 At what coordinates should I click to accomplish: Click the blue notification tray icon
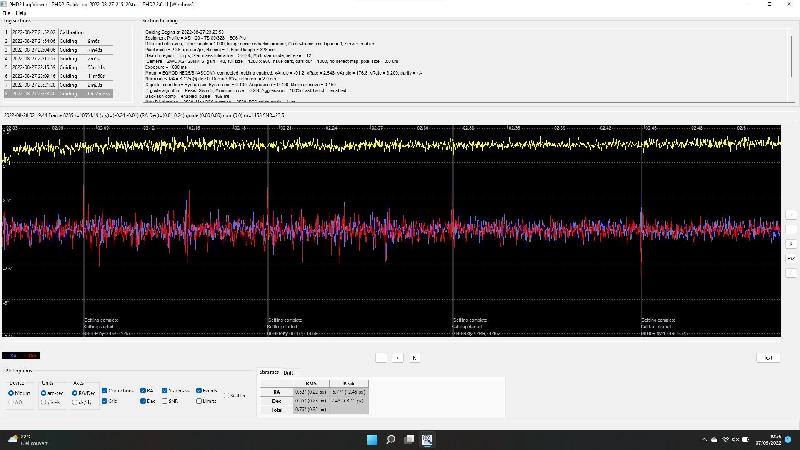pos(789,440)
